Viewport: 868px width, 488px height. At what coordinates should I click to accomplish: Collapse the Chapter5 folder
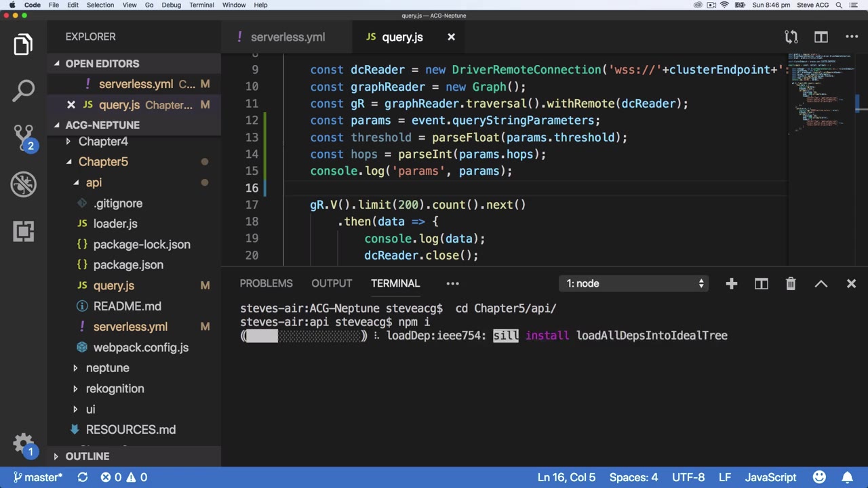click(103, 162)
